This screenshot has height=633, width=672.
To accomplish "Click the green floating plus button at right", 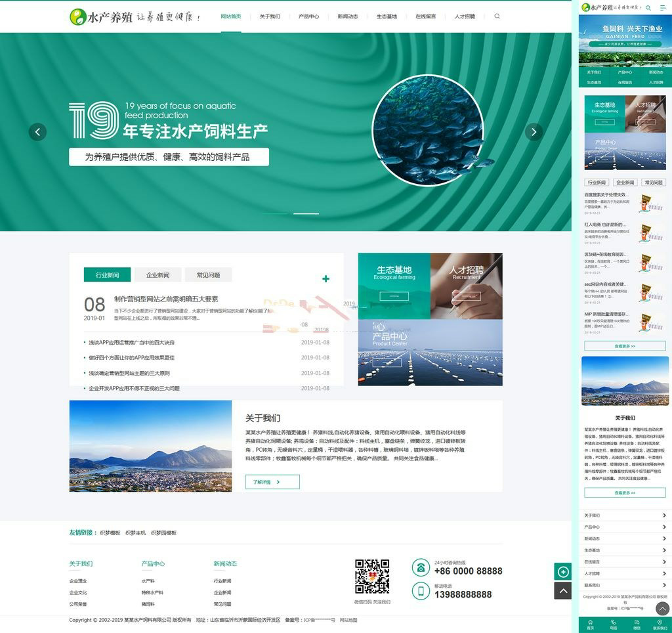I will pos(562,572).
